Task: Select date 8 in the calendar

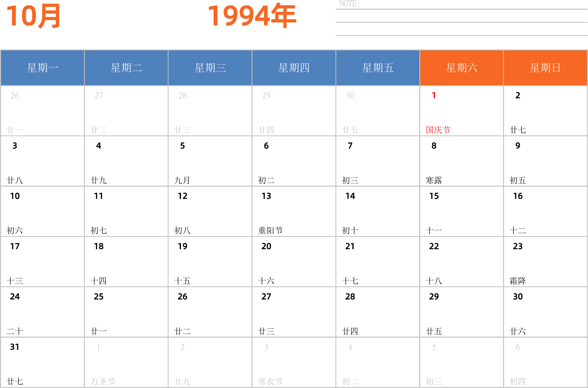Action: click(x=434, y=146)
